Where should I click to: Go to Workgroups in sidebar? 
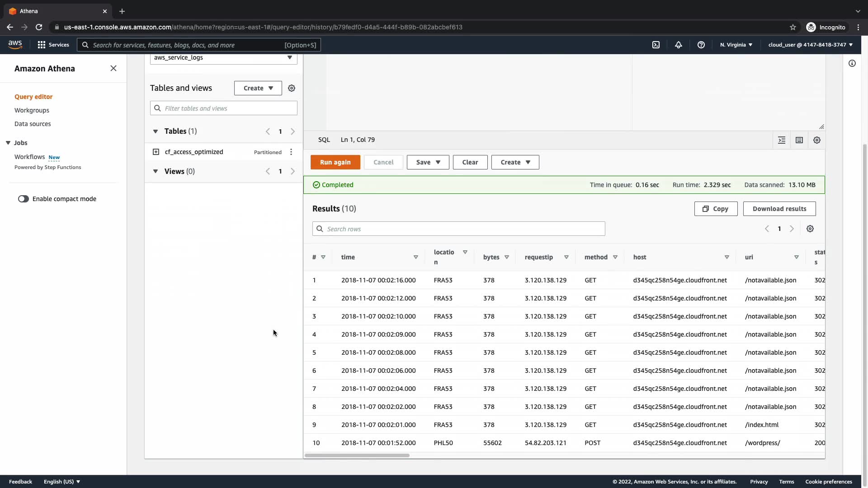32,110
